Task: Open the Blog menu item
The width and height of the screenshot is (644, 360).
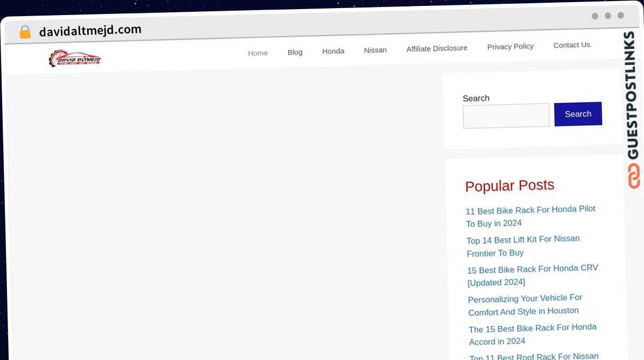Action: point(295,52)
